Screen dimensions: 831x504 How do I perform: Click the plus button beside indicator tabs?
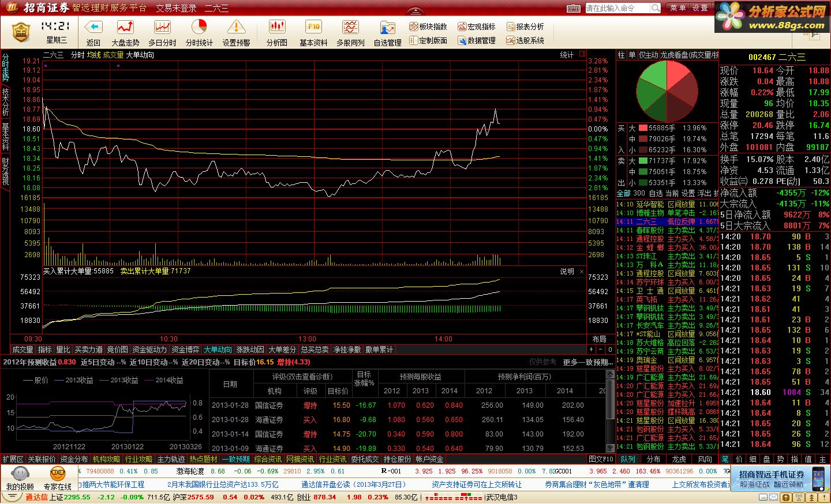[x=592, y=349]
